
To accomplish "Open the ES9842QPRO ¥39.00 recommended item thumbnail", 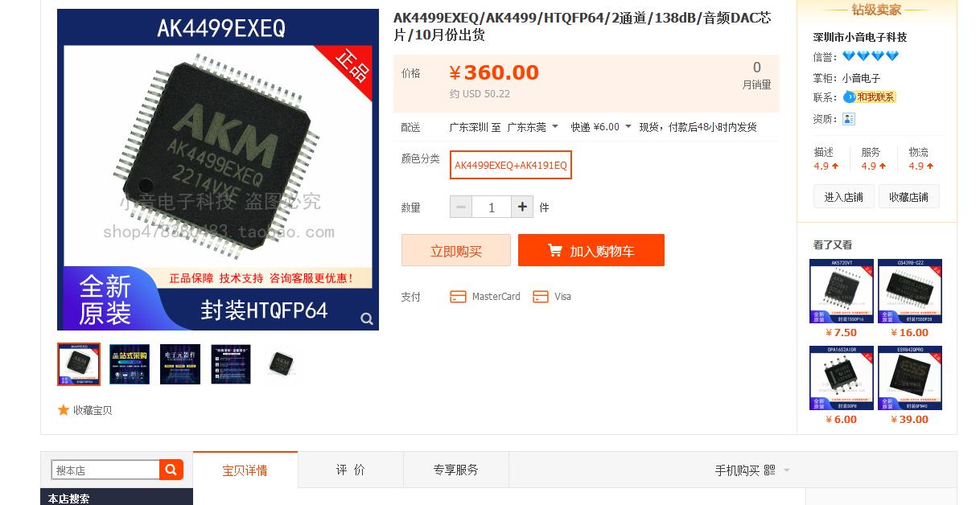I will coord(910,378).
